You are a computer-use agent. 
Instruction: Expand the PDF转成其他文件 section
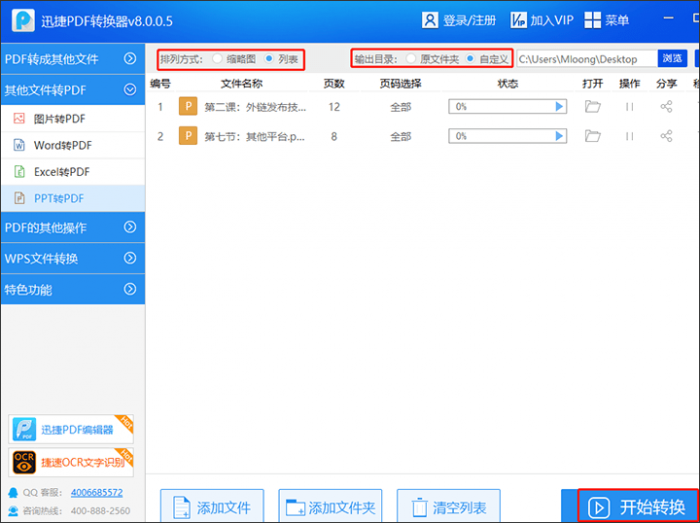point(73,59)
